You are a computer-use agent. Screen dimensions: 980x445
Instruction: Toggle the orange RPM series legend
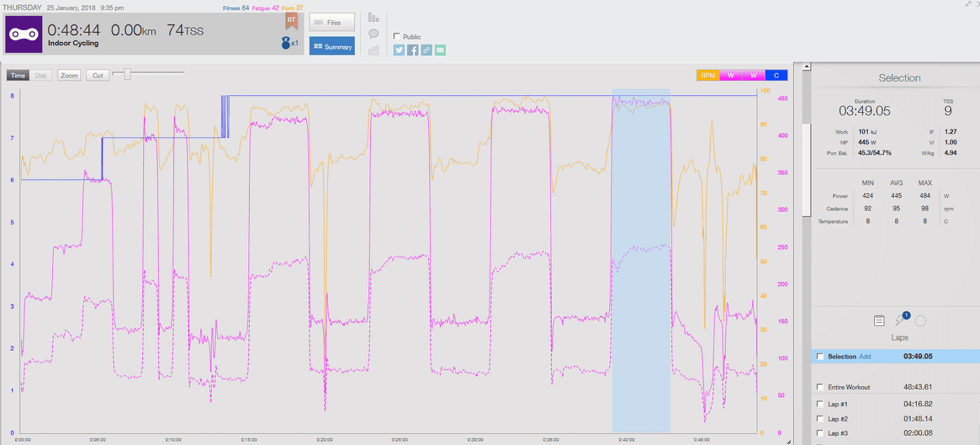(707, 75)
